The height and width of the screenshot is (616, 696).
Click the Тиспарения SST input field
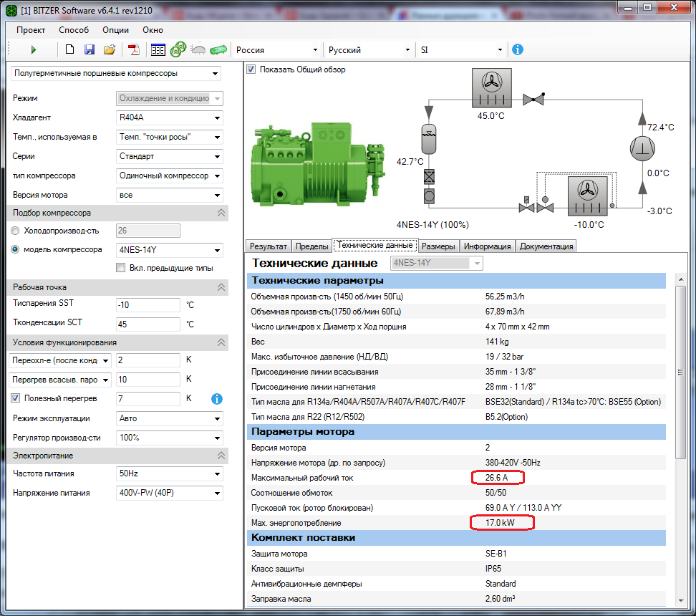[x=148, y=305]
